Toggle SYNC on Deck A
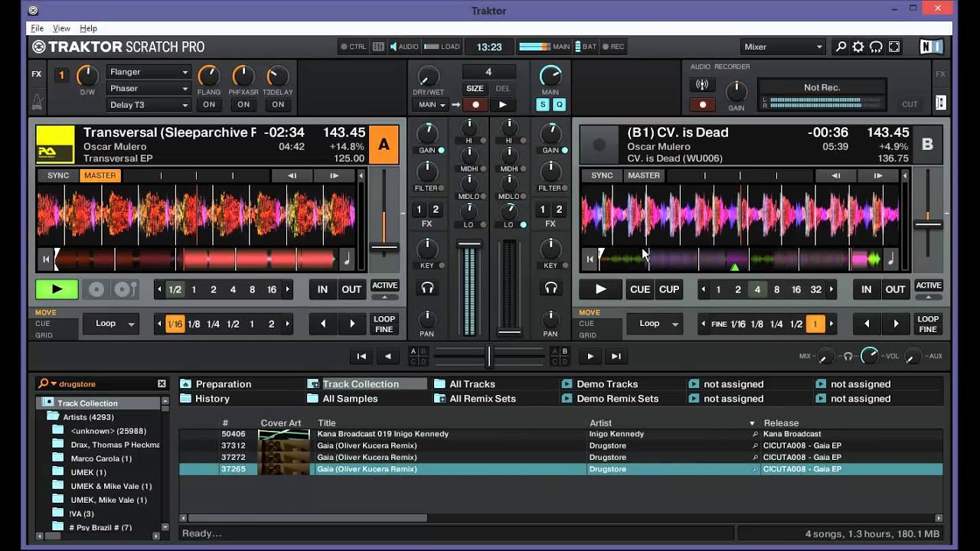The width and height of the screenshot is (980, 551). point(58,175)
